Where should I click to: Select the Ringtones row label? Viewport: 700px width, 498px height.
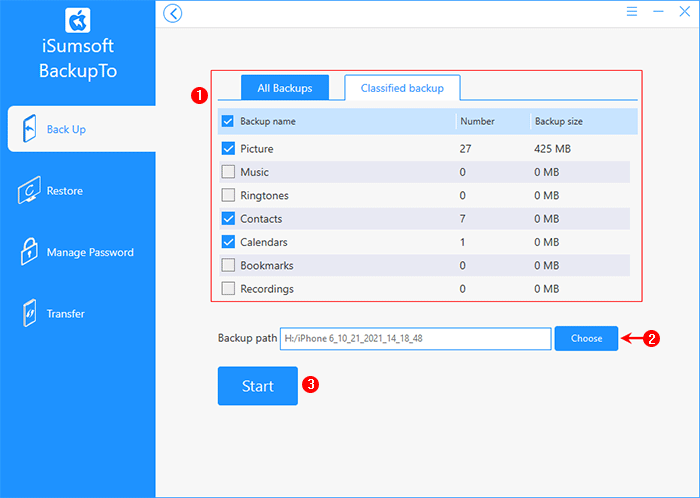click(x=264, y=195)
